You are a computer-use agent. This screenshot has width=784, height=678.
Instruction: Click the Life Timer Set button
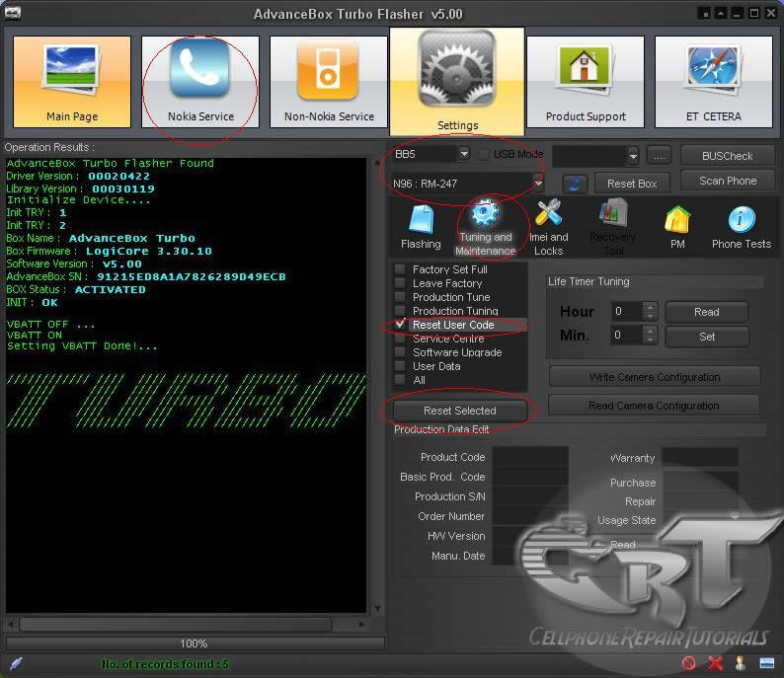(x=707, y=337)
